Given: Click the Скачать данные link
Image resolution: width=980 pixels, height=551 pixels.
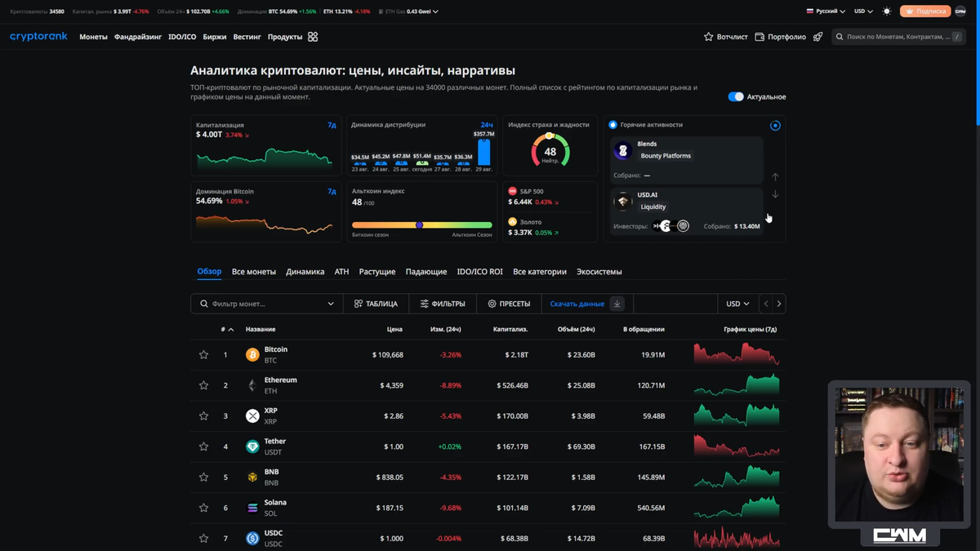Looking at the screenshot, I should pyautogui.click(x=577, y=304).
